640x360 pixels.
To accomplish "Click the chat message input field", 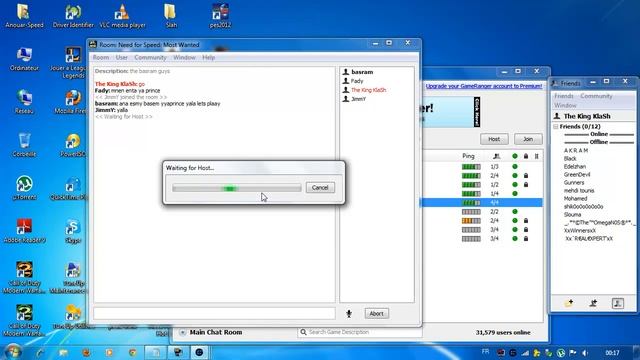I will pos(214,313).
